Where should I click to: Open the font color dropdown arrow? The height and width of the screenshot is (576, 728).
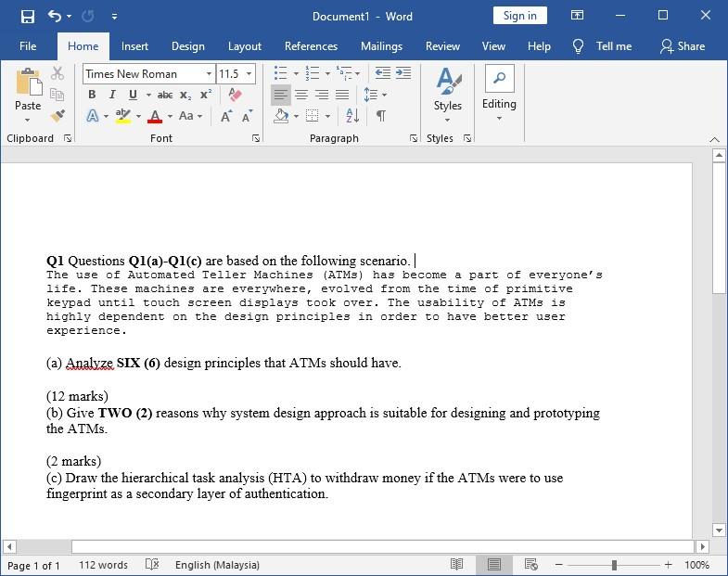(170, 116)
